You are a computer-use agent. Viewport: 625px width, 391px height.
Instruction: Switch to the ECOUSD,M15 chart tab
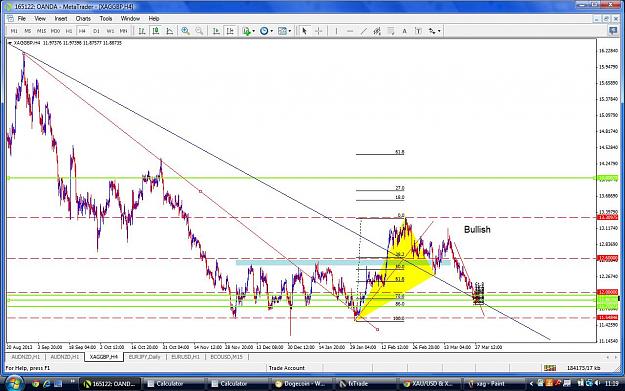(x=226, y=357)
